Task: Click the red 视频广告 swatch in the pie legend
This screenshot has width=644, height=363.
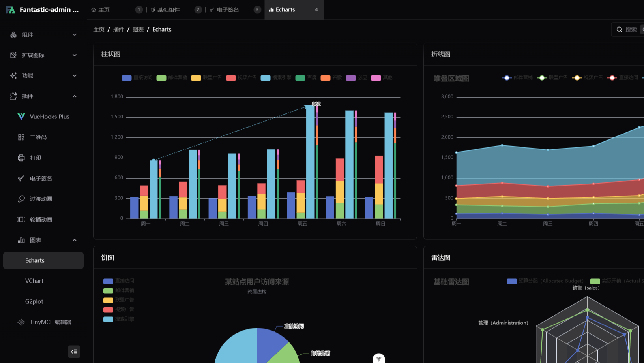Action: point(108,310)
